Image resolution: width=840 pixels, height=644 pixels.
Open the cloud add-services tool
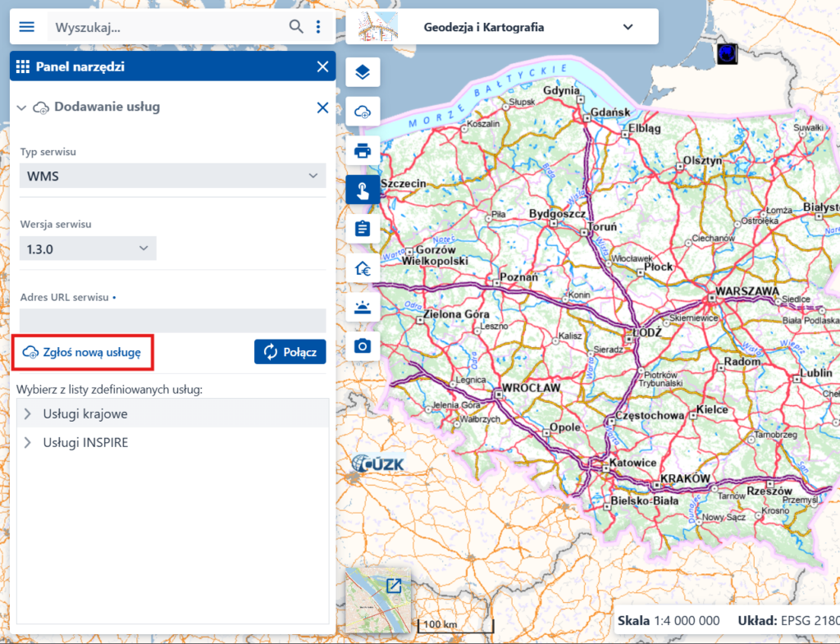(x=363, y=112)
